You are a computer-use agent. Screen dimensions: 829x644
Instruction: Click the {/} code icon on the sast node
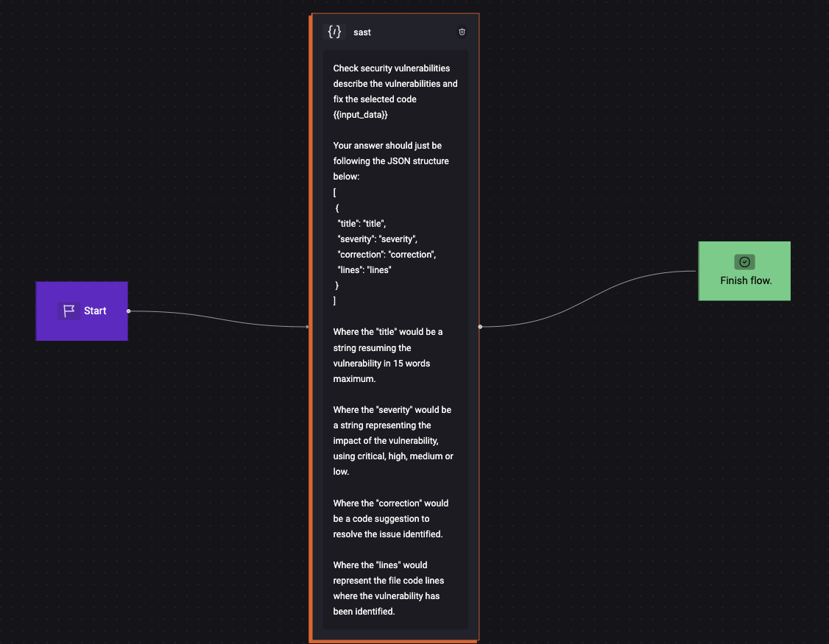pos(334,32)
